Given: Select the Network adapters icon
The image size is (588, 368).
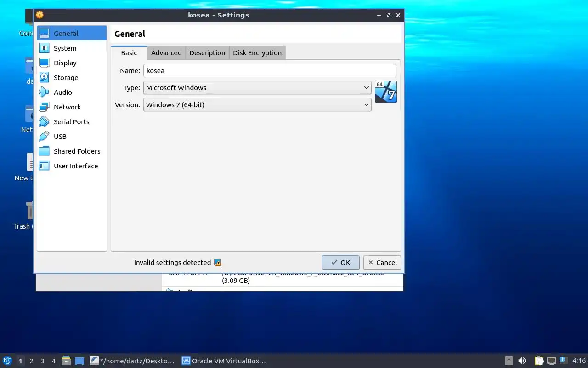Looking at the screenshot, I should pos(44,107).
